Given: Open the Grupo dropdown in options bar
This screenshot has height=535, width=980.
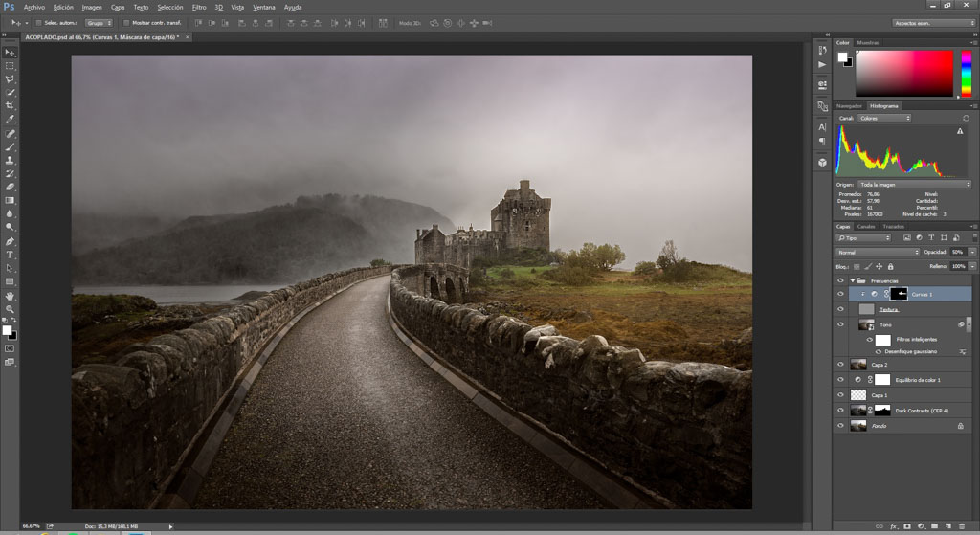Looking at the screenshot, I should pyautogui.click(x=98, y=22).
